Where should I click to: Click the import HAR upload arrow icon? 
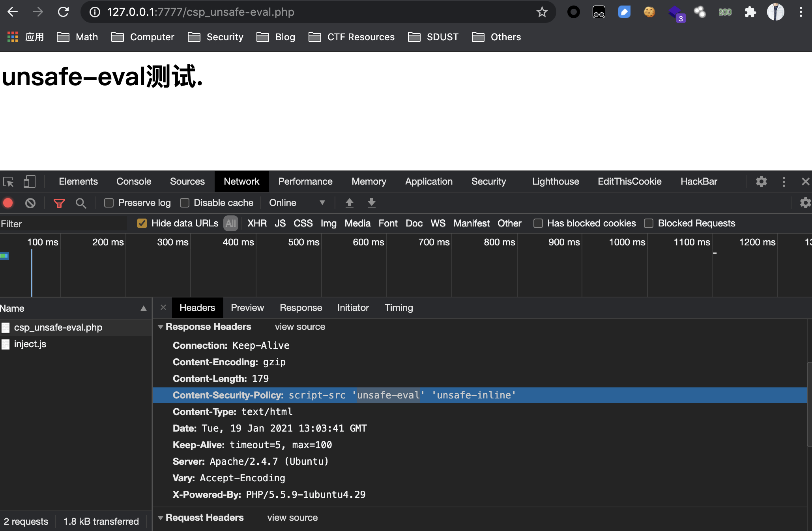pyautogui.click(x=349, y=203)
